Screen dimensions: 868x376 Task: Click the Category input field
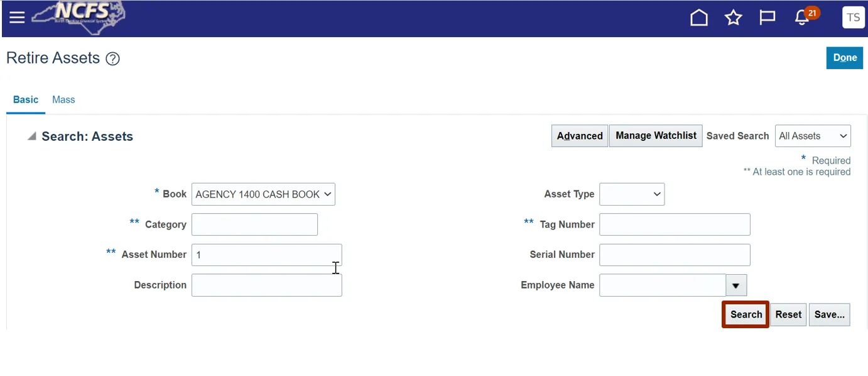254,224
